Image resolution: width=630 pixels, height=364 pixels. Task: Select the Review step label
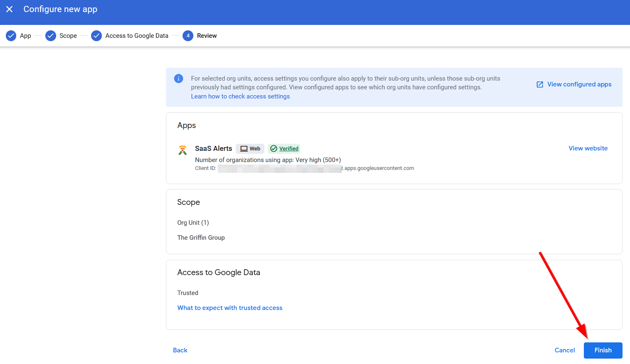point(207,36)
